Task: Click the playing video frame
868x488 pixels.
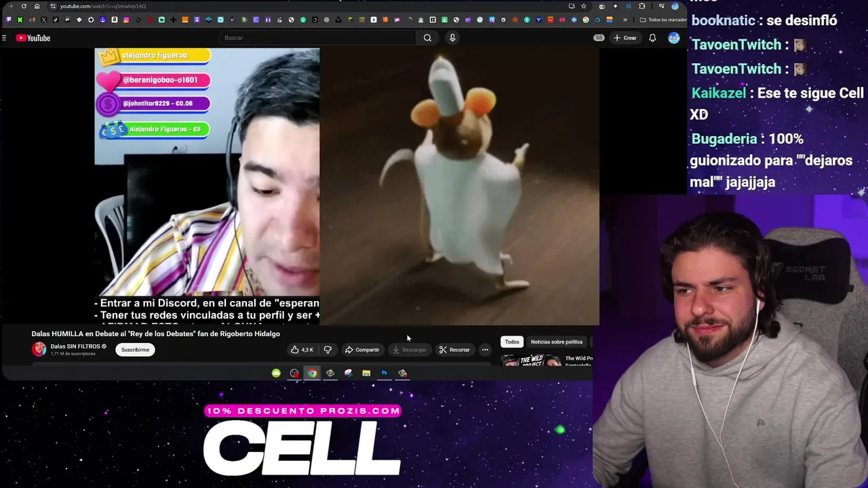Action: (347, 186)
